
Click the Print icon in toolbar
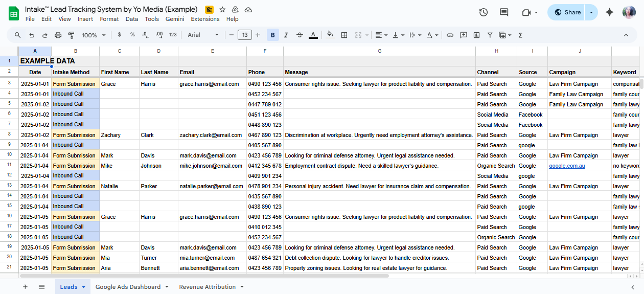[58, 35]
